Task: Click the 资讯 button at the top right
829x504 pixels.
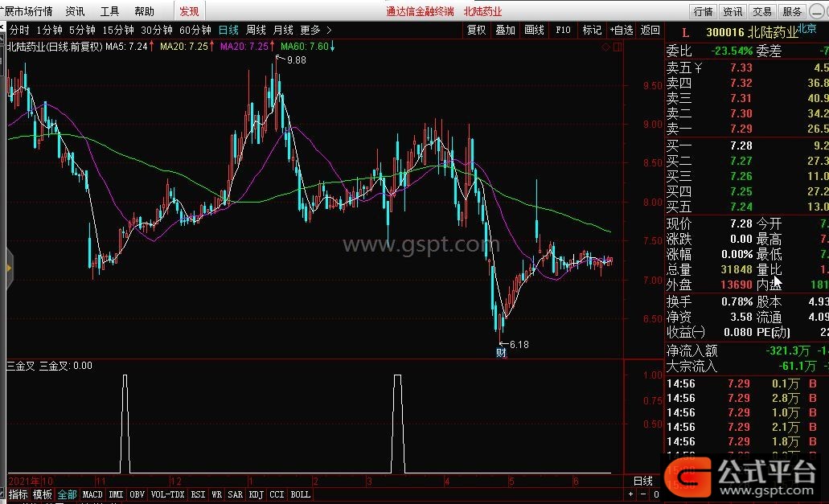Action: (733, 11)
